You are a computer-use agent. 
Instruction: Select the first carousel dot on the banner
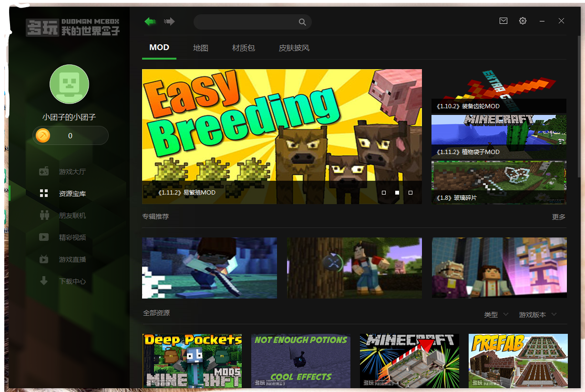point(384,193)
